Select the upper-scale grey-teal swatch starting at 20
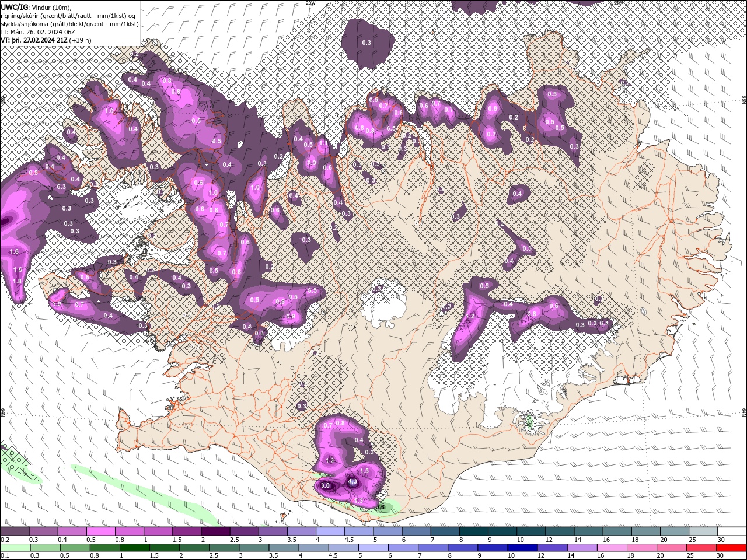 (674, 531)
